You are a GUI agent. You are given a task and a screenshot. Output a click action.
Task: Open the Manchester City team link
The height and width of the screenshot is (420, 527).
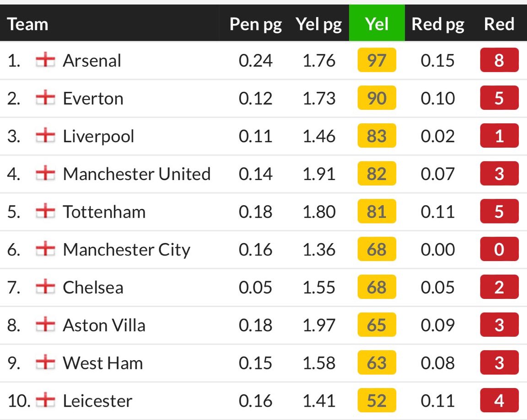point(126,250)
